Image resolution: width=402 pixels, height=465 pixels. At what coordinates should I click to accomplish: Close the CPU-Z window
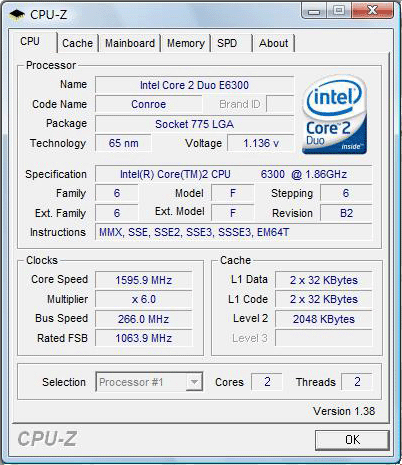click(372, 11)
